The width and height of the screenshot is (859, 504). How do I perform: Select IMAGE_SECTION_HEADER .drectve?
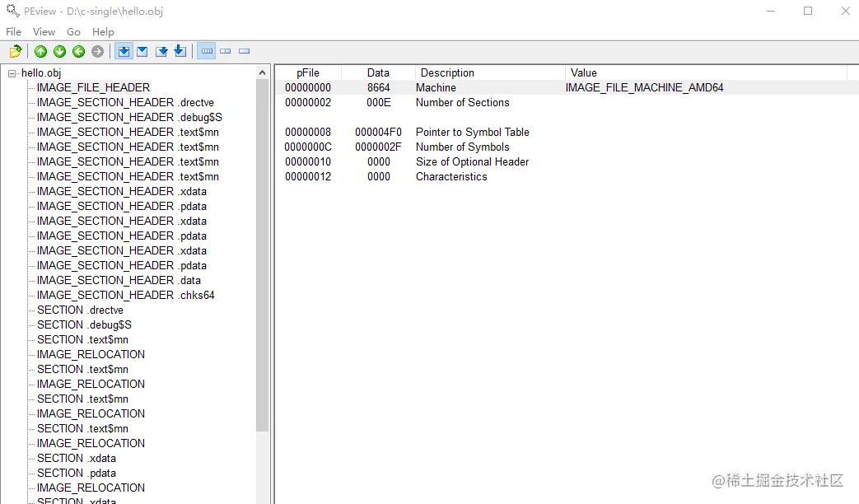coord(125,102)
